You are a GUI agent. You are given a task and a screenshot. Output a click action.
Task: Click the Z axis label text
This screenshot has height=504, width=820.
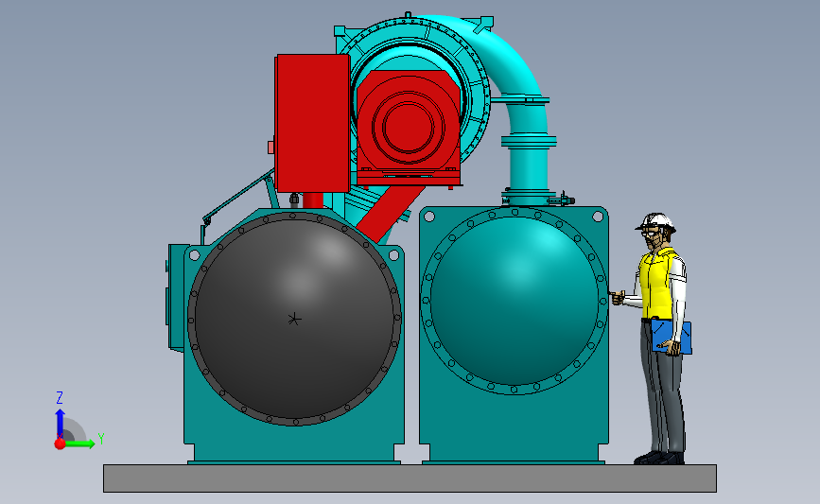tap(60, 398)
